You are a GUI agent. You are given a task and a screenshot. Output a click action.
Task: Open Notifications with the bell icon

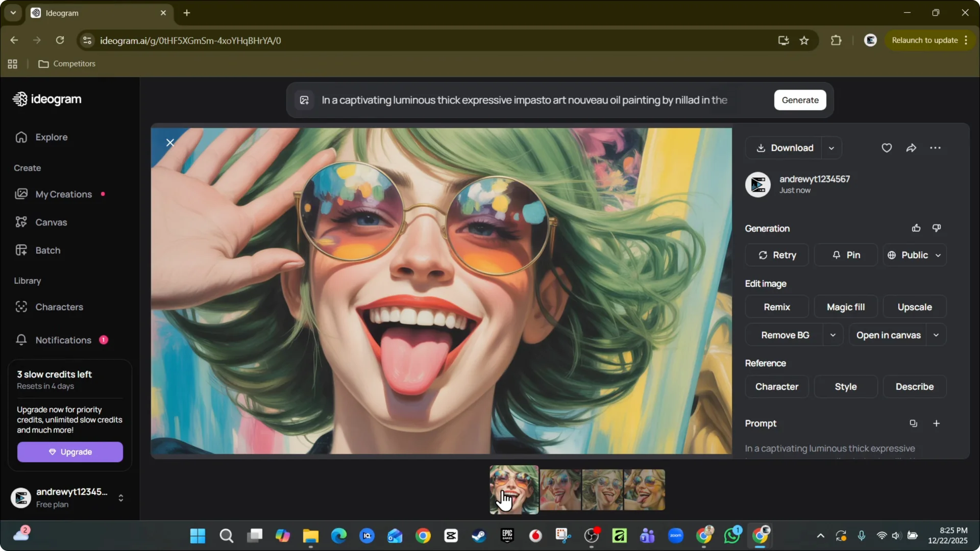point(63,340)
